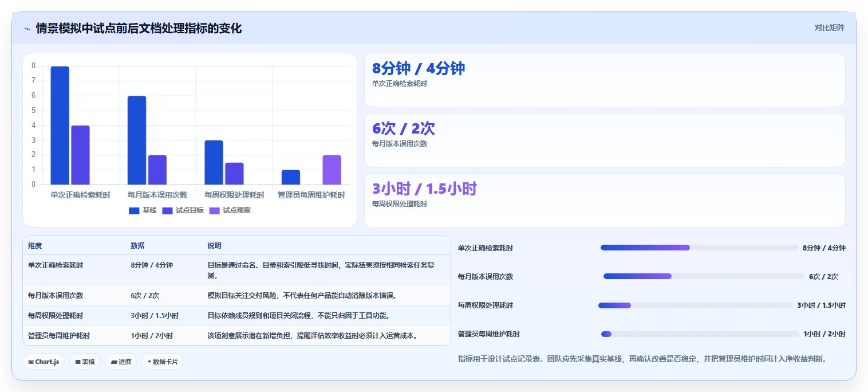The width and height of the screenshot is (868, 392).
Task: Click the footnote starting 指标用于设计试点记录表
Action: (x=642, y=359)
